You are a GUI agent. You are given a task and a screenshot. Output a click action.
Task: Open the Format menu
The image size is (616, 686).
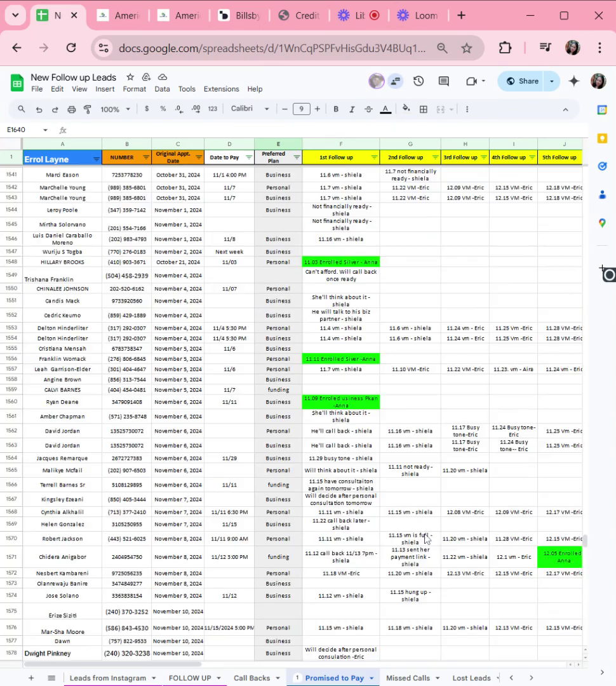[x=134, y=90]
